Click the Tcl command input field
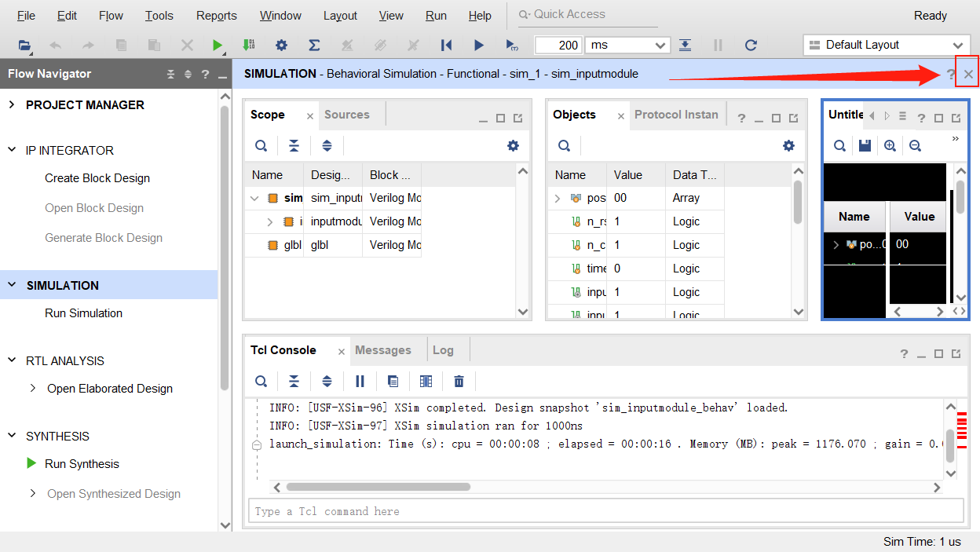Viewport: 980px width, 552px height. tap(605, 510)
